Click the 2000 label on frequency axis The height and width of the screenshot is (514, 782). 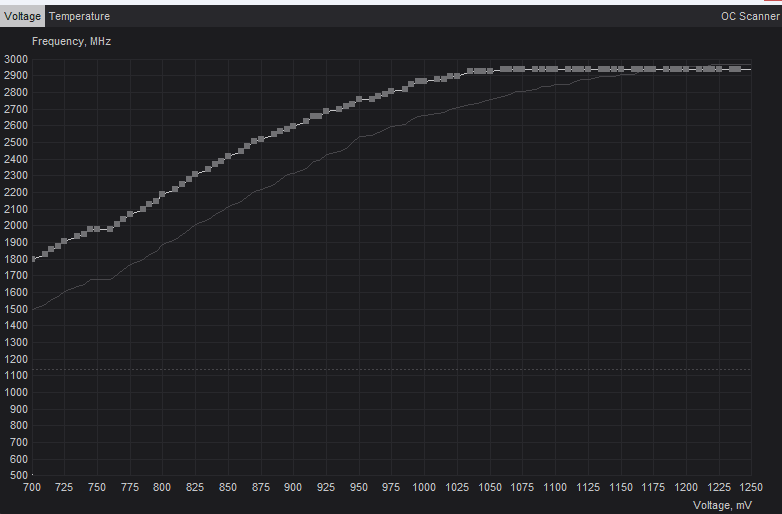pyautogui.click(x=16, y=225)
